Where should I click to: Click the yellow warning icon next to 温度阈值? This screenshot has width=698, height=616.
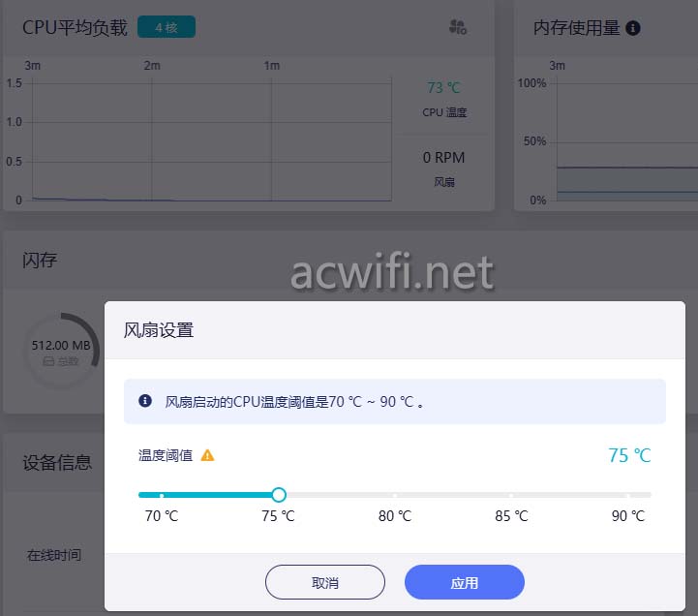(x=207, y=455)
